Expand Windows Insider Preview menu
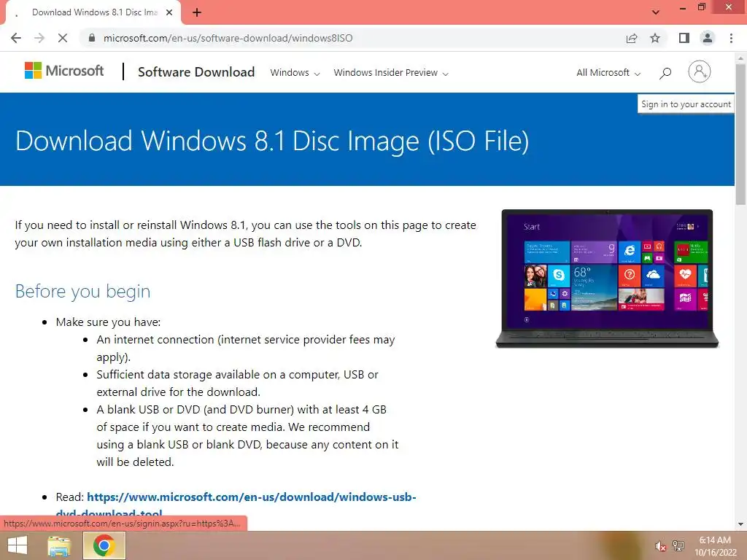 (x=391, y=73)
